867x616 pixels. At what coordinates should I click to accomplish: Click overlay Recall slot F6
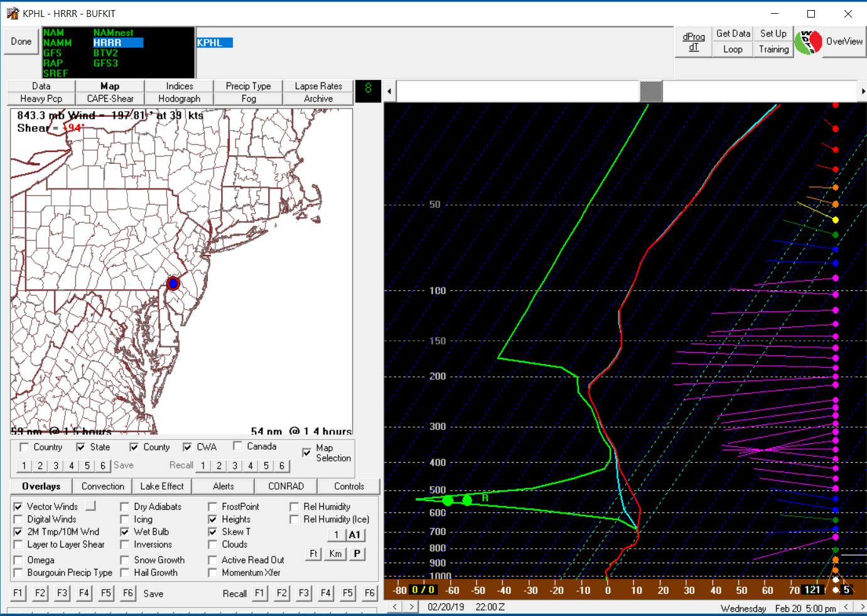[x=370, y=593]
